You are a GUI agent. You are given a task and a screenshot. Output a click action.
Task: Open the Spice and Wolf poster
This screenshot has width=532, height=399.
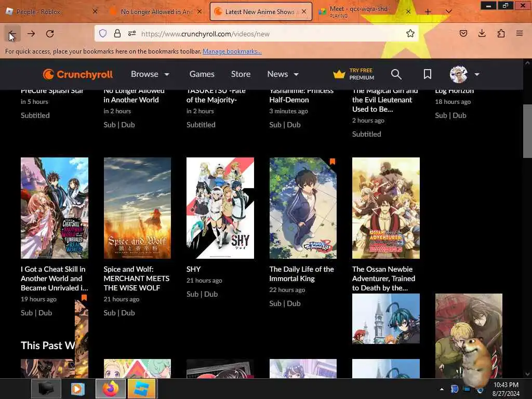click(137, 208)
